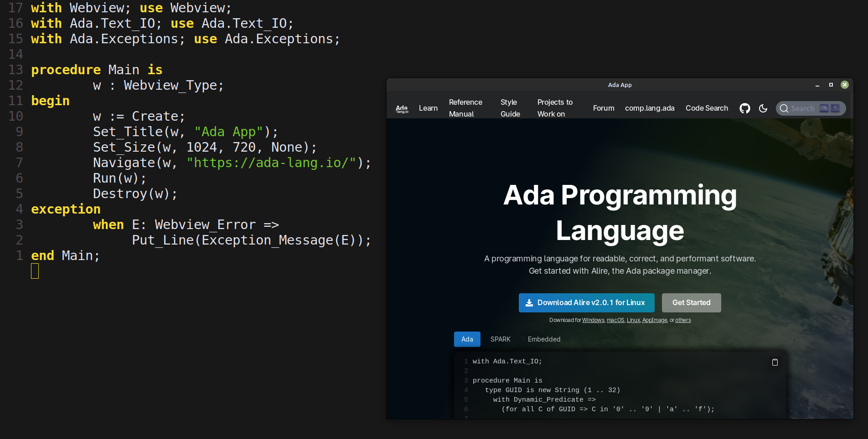Image resolution: width=868 pixels, height=439 pixels.
Task: Go to the Forum link
Action: 604,108
